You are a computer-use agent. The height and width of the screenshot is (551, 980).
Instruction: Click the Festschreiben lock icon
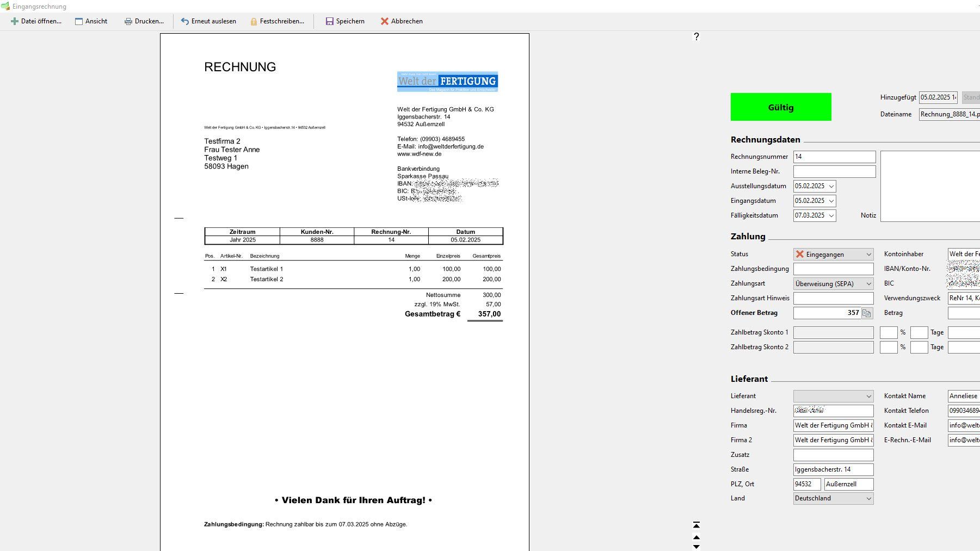click(254, 21)
